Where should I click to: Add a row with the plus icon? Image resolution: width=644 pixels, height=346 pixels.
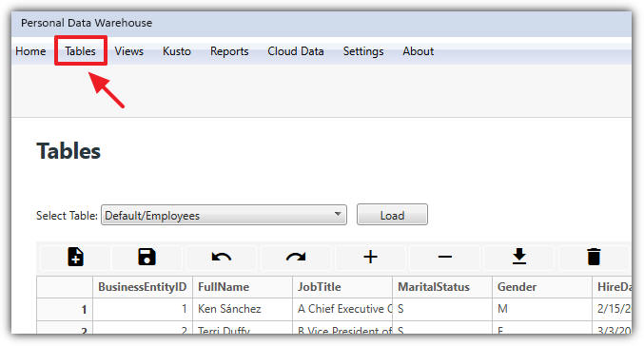(370, 257)
